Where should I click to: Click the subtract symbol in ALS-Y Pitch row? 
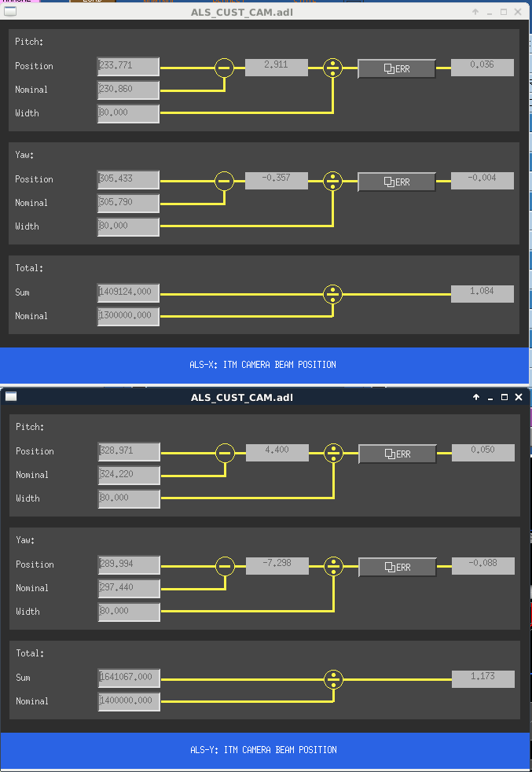(x=226, y=453)
